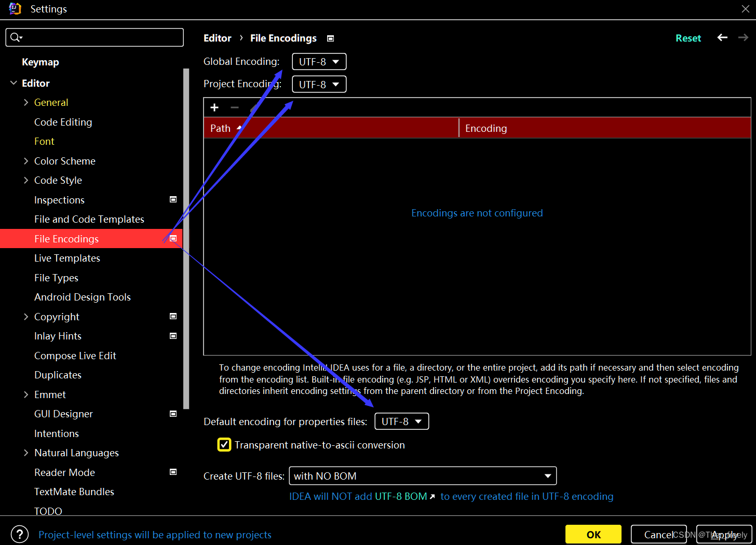
Task: Click project-level icon beside File Encodings breadcrumb
Action: pyautogui.click(x=330, y=38)
